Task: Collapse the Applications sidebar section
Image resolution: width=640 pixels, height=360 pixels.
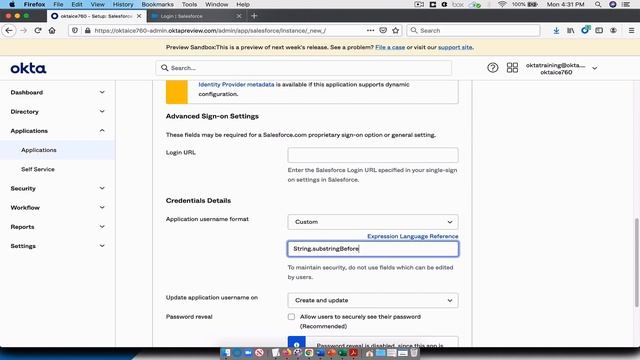Action: click(x=57, y=131)
